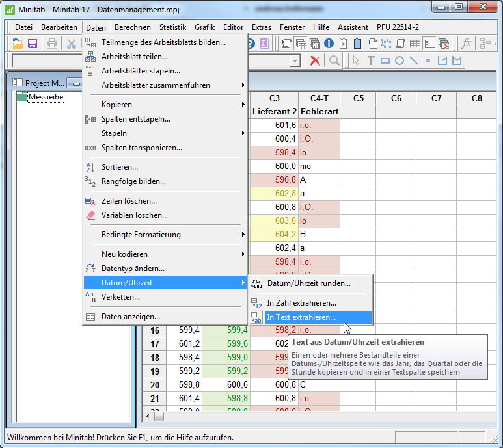The height and width of the screenshot is (448, 503).
Task: Expand the Stapeln submenu
Action: 165,133
